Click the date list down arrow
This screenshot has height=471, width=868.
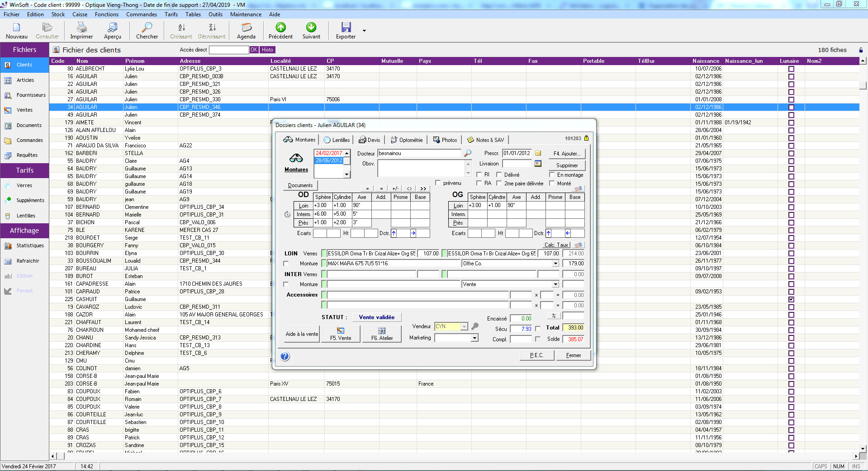(347, 174)
